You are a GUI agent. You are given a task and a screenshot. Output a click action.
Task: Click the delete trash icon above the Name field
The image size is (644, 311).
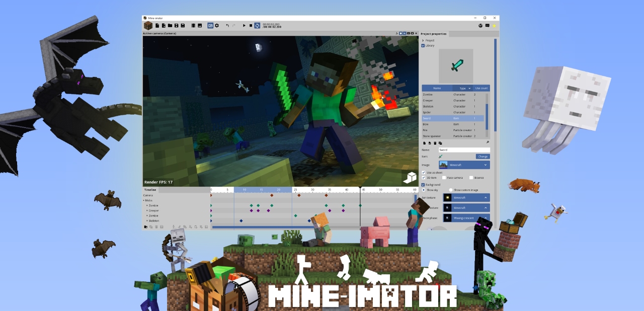(x=435, y=143)
